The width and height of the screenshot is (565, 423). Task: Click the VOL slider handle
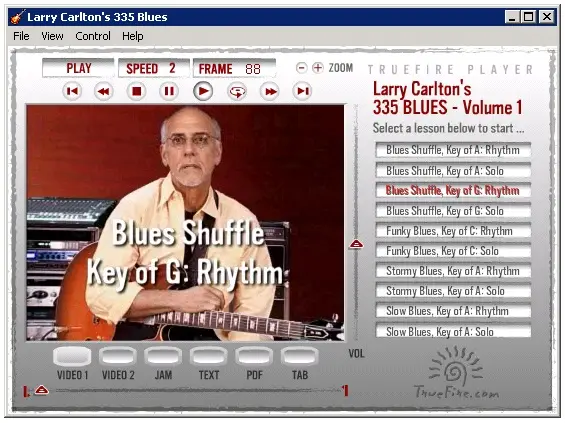tap(356, 244)
